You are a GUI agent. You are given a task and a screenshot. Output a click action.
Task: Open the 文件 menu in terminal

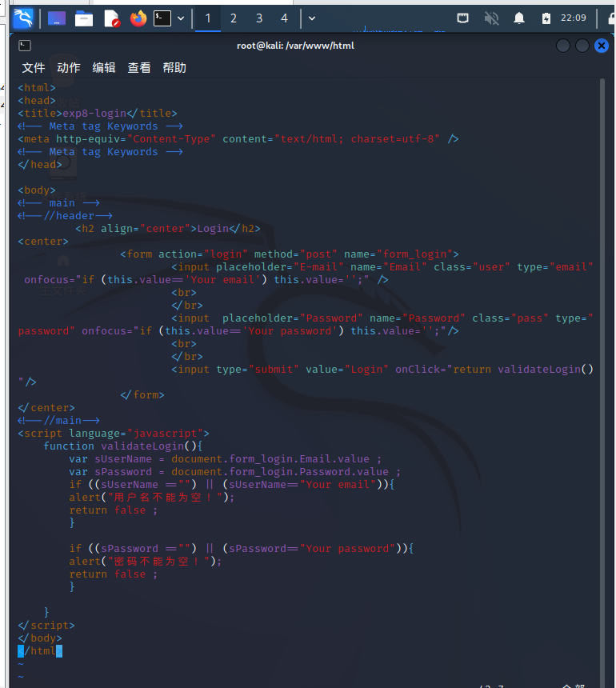[x=34, y=67]
